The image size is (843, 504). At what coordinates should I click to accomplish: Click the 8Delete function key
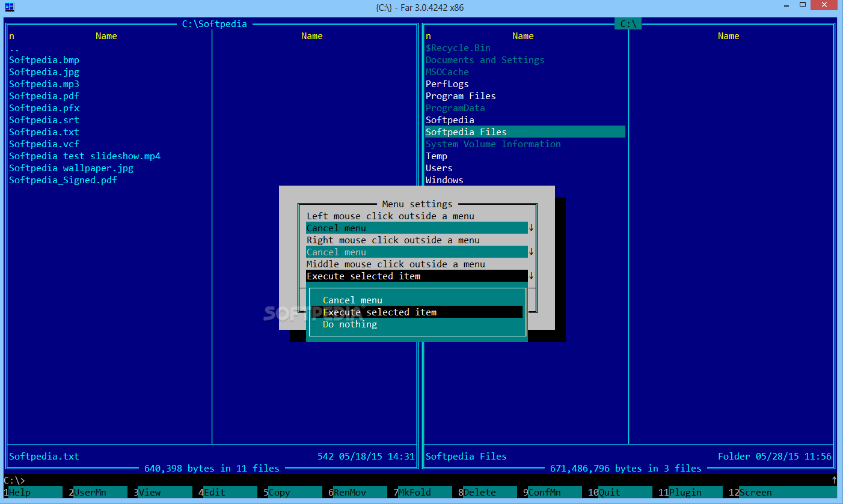(x=487, y=493)
